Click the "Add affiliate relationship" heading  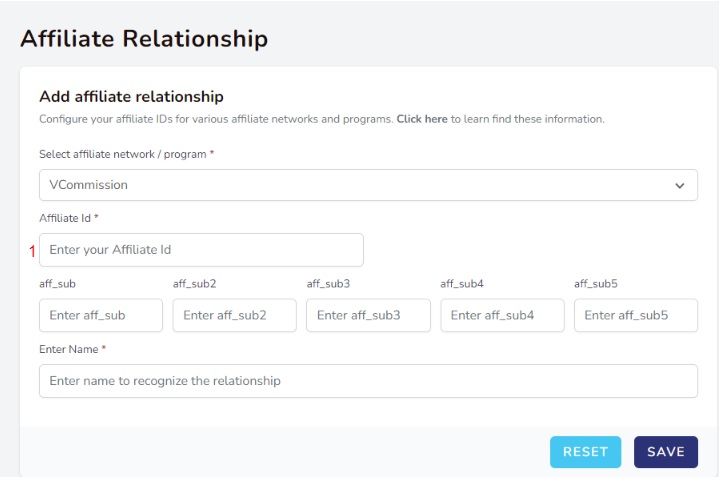[x=131, y=97]
